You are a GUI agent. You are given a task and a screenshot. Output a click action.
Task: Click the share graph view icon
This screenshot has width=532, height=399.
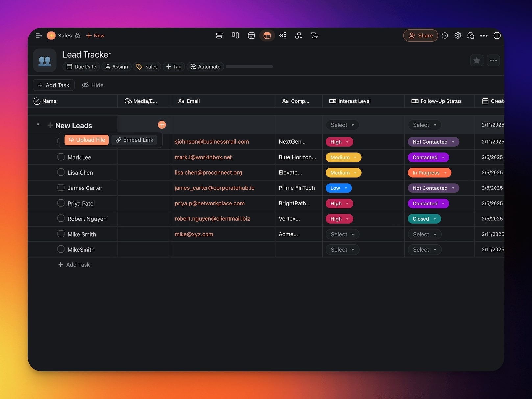coord(283,36)
